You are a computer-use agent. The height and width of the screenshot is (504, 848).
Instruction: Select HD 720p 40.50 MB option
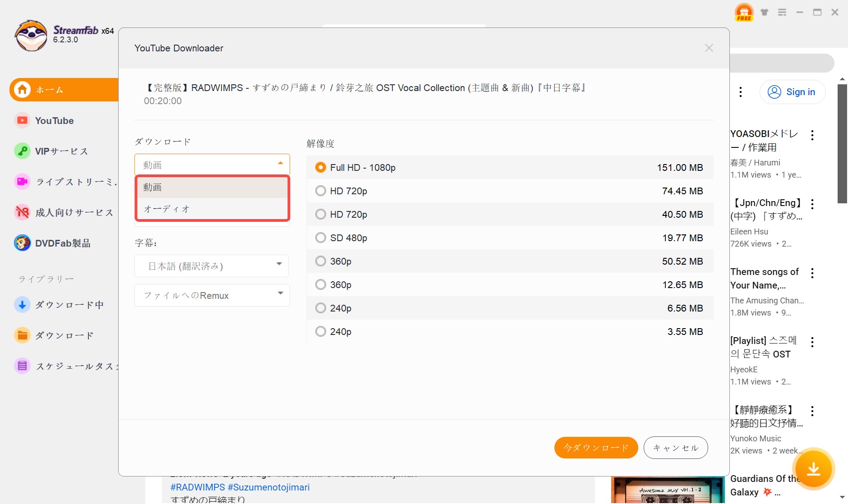[510, 214]
